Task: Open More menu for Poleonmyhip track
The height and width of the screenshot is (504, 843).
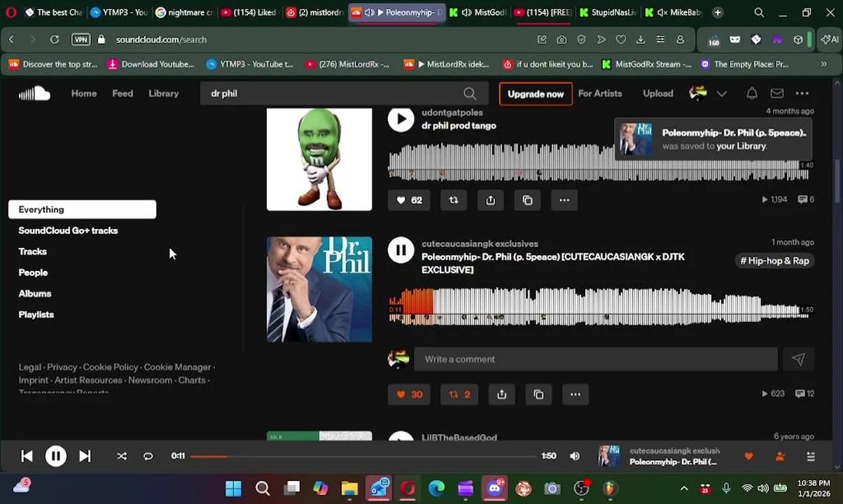Action: [576, 394]
